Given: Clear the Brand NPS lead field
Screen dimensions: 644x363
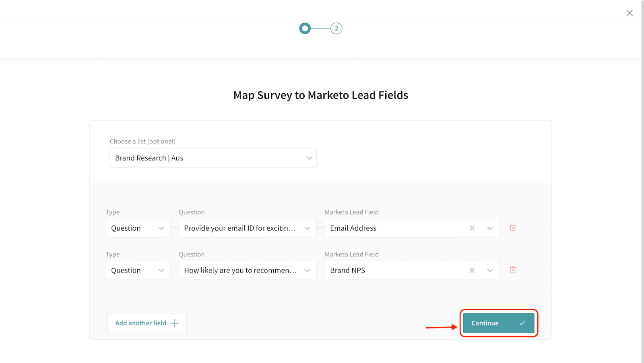Looking at the screenshot, I should (472, 270).
